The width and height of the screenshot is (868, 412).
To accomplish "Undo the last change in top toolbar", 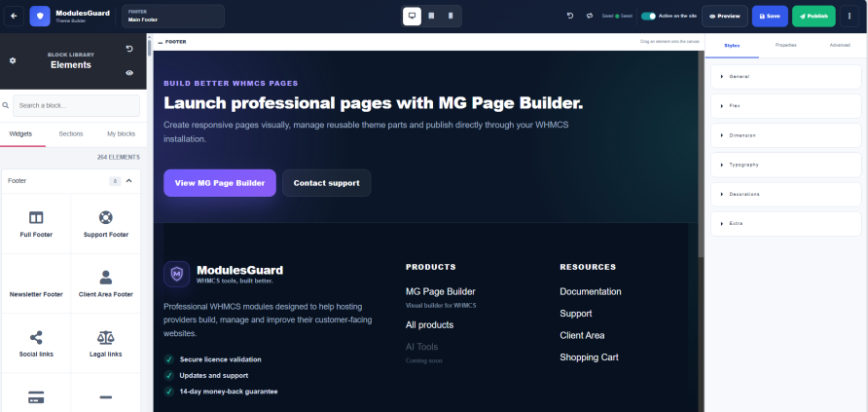I will pos(570,16).
